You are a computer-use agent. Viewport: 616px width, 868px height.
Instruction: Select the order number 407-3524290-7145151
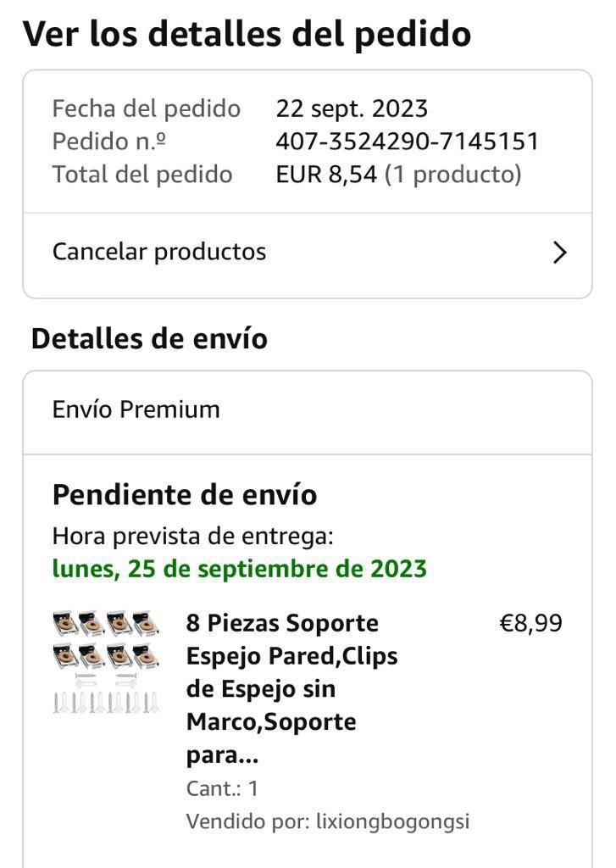[x=407, y=142]
